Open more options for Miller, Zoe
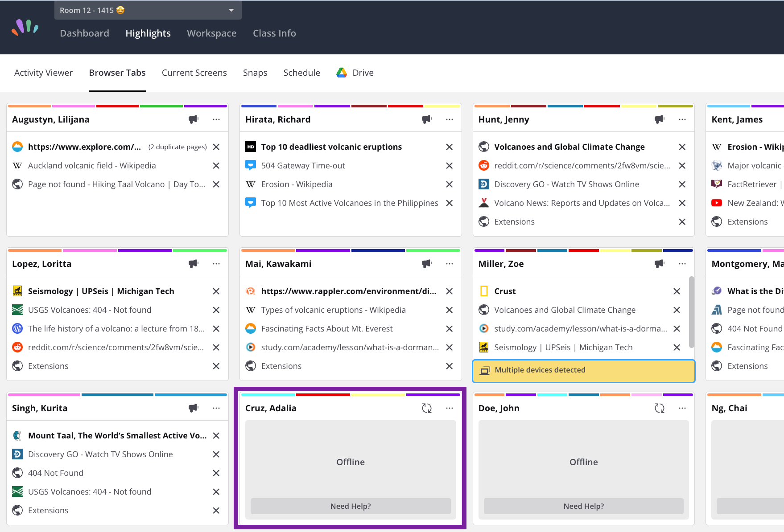The height and width of the screenshot is (532, 784). point(682,264)
